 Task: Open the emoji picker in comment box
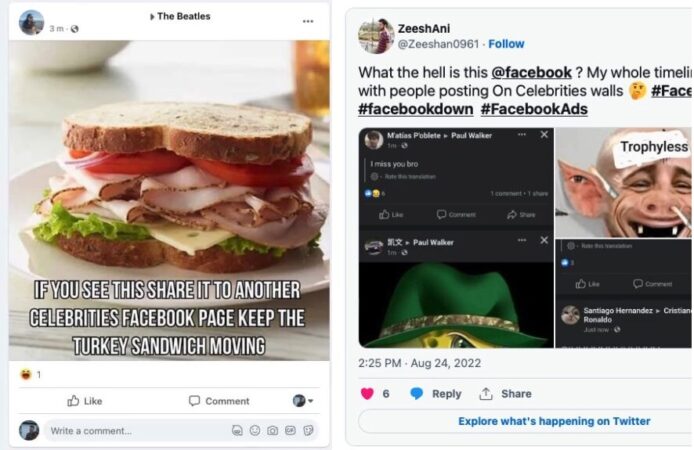coord(255,430)
